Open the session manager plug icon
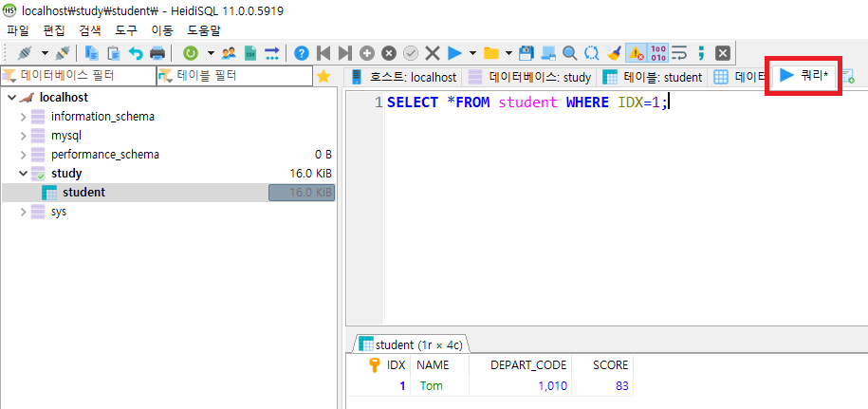 [25, 53]
